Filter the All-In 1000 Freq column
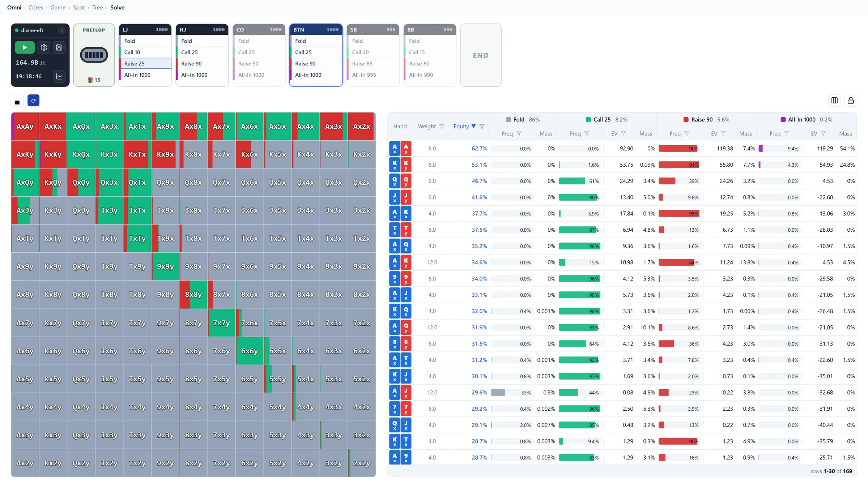The width and height of the screenshot is (868, 488). [x=787, y=133]
